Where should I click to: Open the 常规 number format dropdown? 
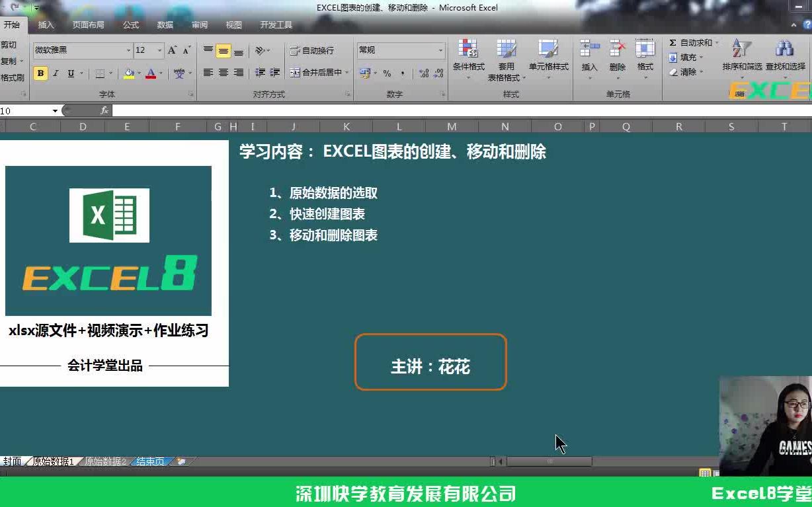(x=441, y=50)
